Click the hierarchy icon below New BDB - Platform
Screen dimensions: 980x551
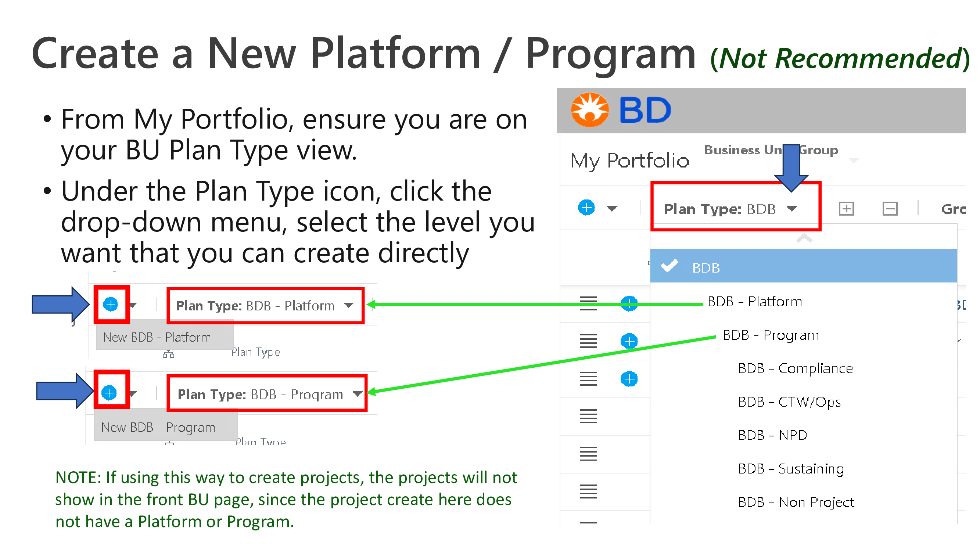[169, 354]
